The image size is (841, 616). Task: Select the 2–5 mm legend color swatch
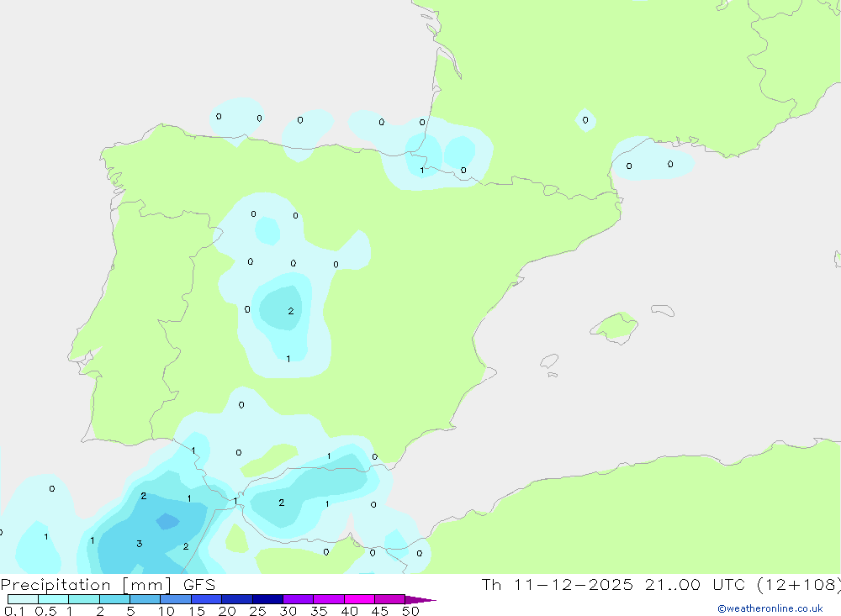tap(114, 599)
